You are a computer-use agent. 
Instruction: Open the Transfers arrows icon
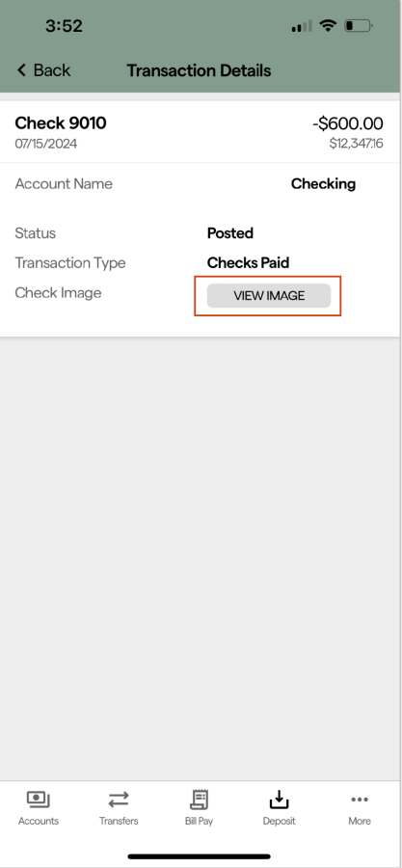[x=119, y=800]
